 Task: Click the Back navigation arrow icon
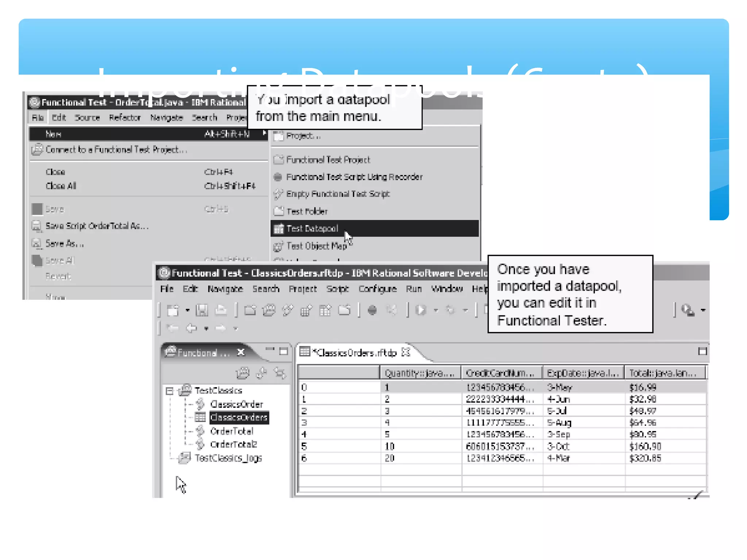pos(191,328)
